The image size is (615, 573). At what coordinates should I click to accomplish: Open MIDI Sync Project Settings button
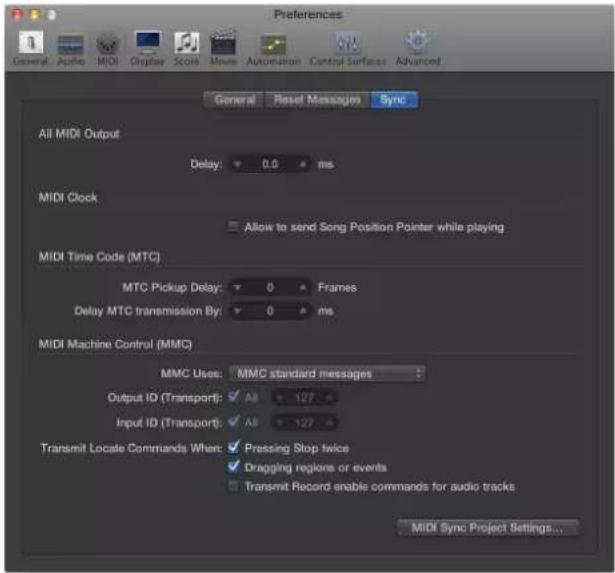point(488,528)
